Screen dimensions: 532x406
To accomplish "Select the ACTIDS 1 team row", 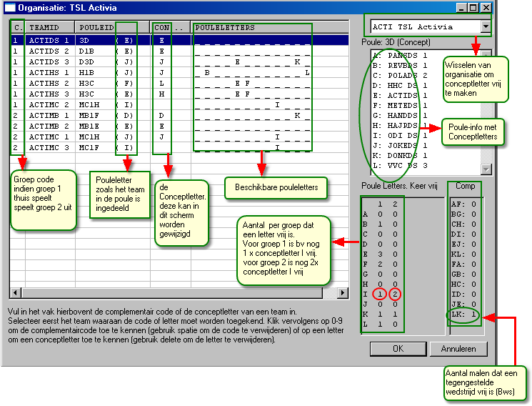I will (x=179, y=41).
